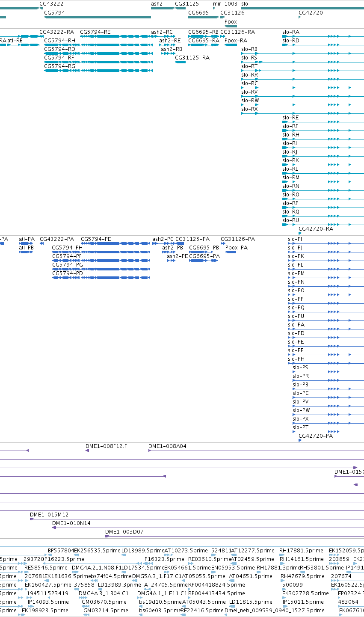This screenshot has width=364, height=617.
Task: Click the CG6695 gene bar
Action: point(204,17)
